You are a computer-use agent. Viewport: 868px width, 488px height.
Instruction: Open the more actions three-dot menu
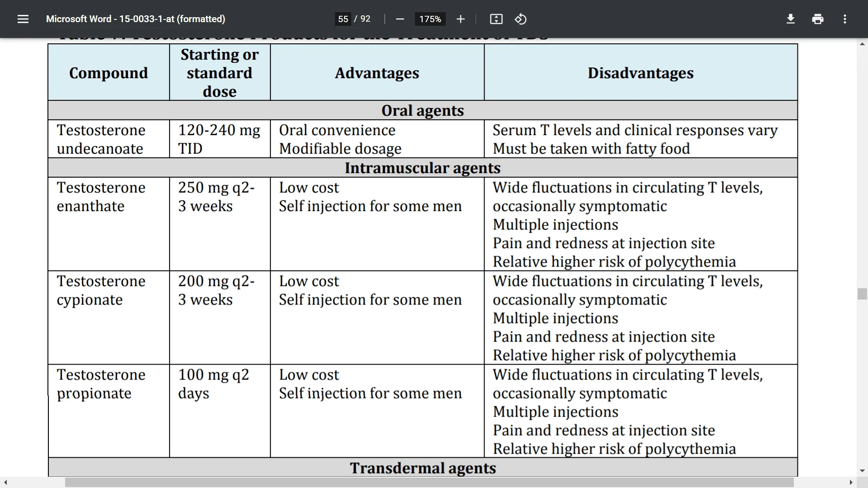point(844,19)
